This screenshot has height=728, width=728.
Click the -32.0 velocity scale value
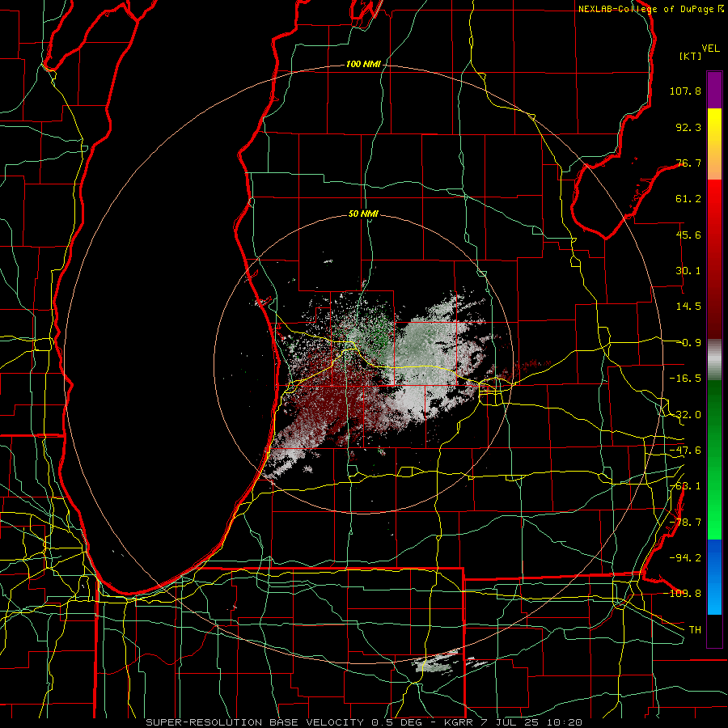[x=685, y=415]
